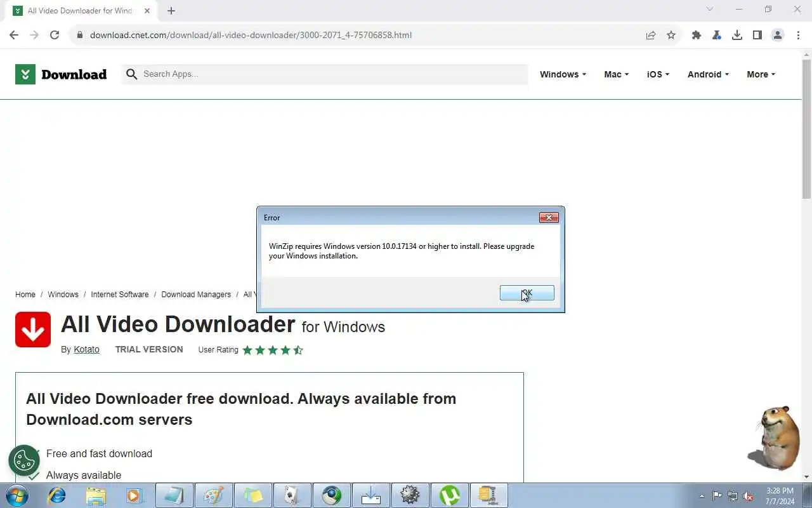Launch Internet Explorer from taskbar
The image size is (812, 508).
56,495
